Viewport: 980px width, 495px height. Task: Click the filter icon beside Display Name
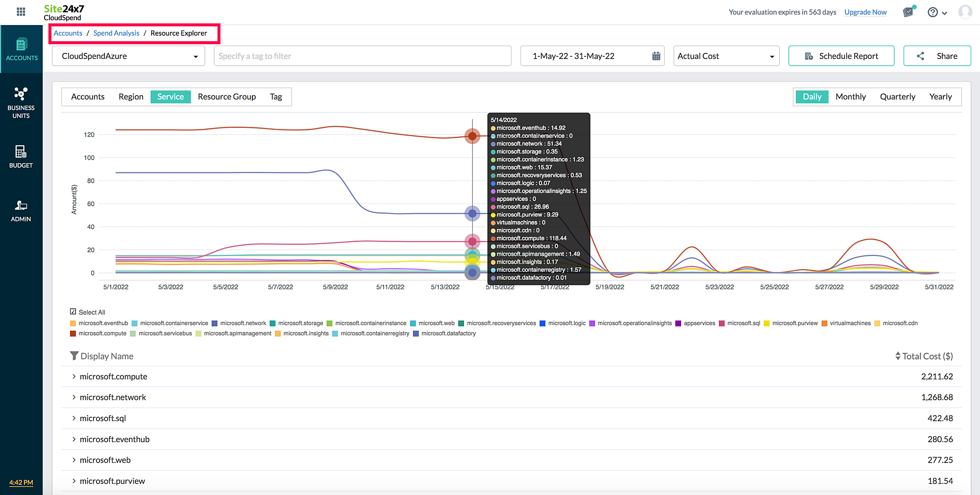pyautogui.click(x=74, y=356)
